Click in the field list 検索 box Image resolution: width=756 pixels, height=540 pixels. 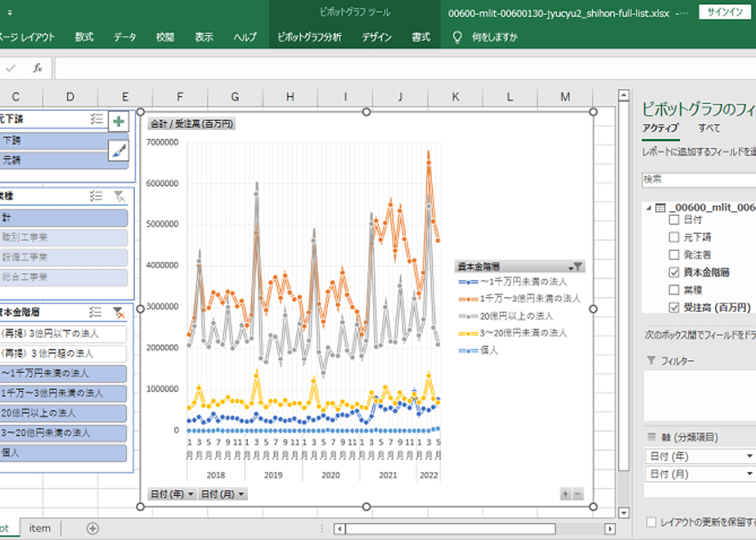(699, 179)
